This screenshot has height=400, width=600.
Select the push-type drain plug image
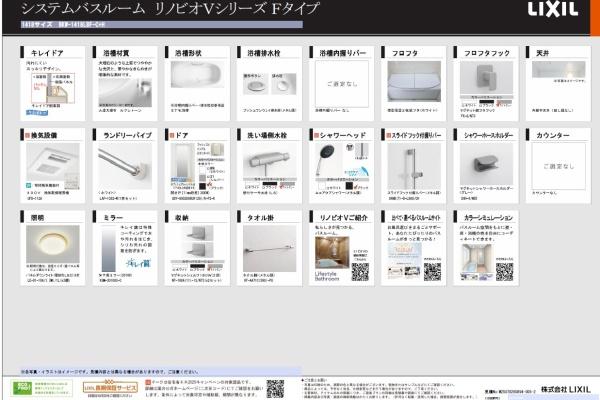coord(256,84)
